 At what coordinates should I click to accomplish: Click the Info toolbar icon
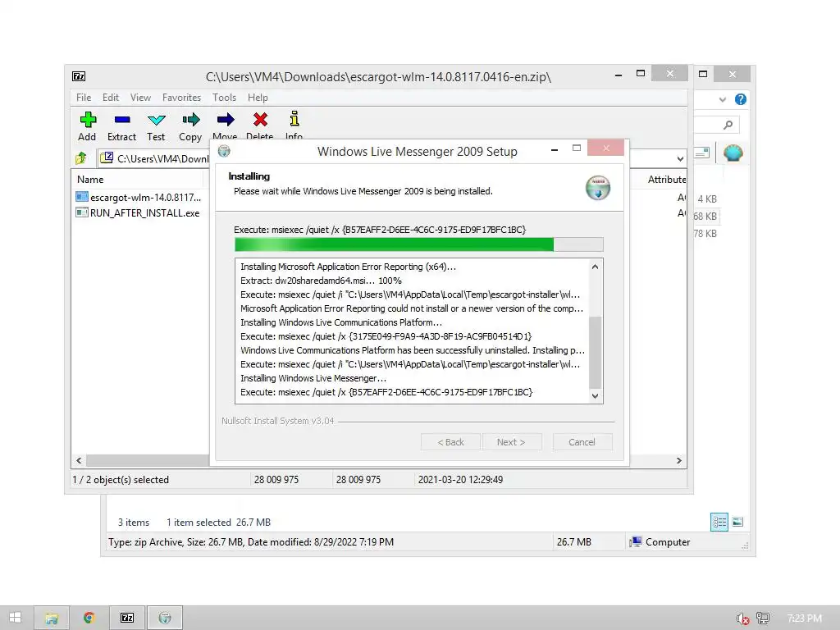click(x=294, y=118)
